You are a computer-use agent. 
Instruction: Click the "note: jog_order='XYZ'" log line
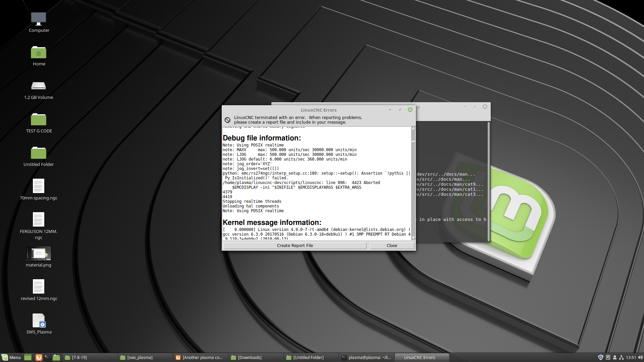247,164
